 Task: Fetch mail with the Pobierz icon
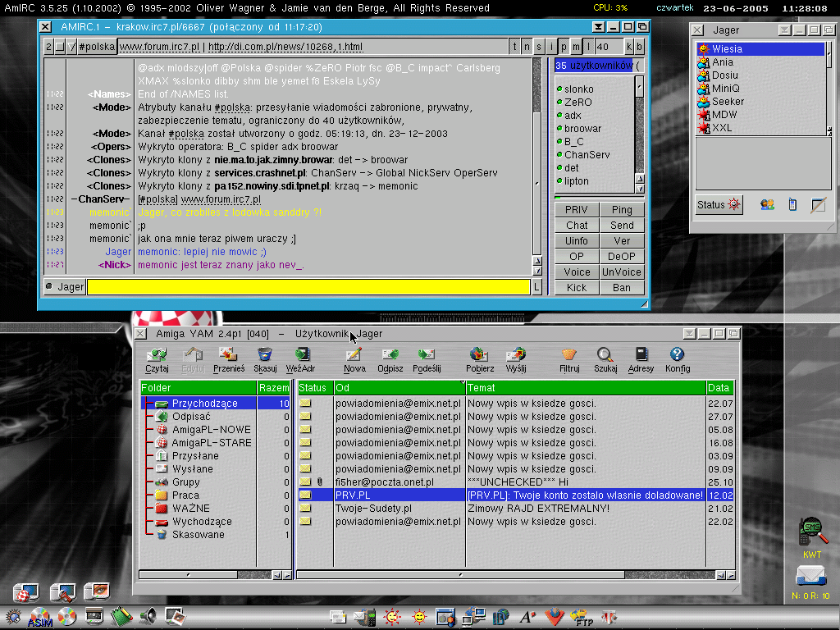[480, 359]
